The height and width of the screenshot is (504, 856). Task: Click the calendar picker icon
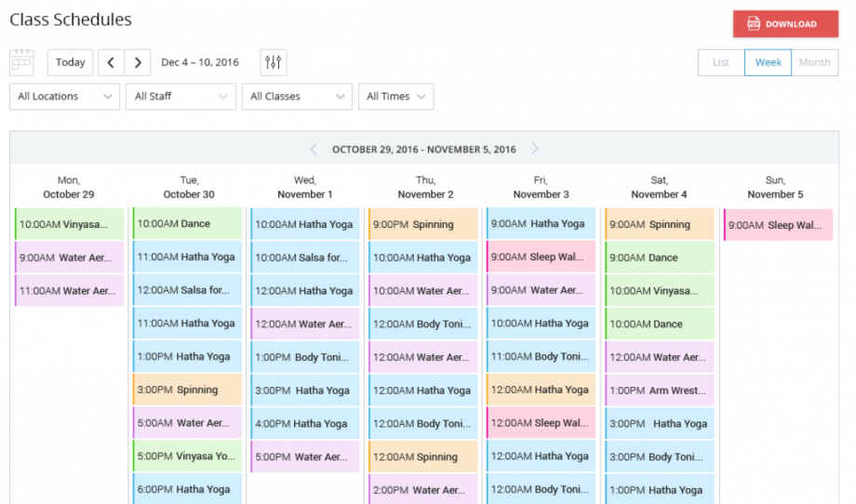point(21,62)
